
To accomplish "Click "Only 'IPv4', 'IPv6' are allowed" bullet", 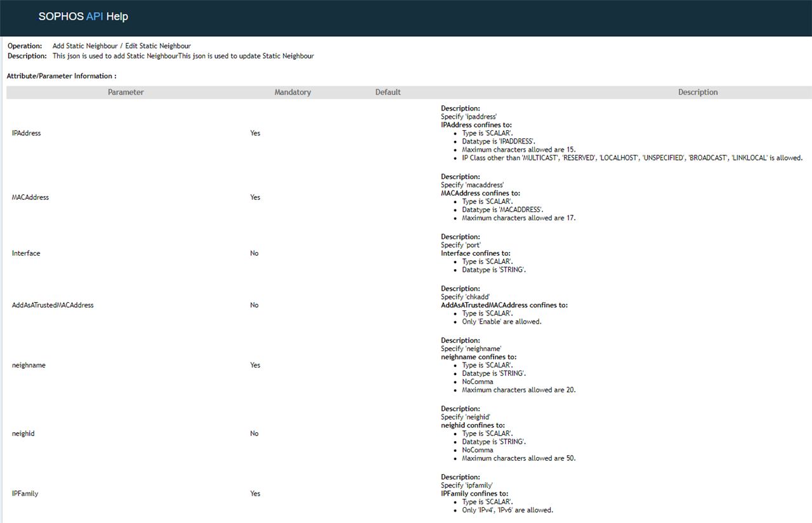I will click(x=507, y=510).
